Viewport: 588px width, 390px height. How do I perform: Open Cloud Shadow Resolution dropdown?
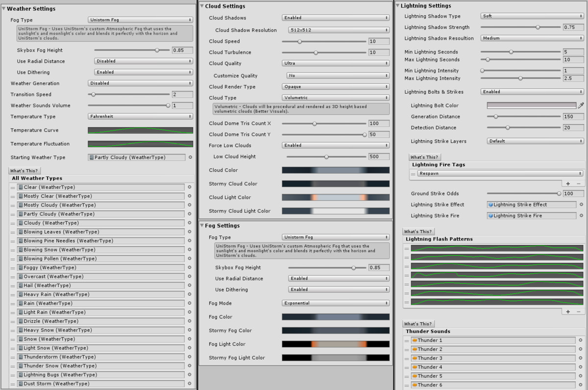[339, 30]
